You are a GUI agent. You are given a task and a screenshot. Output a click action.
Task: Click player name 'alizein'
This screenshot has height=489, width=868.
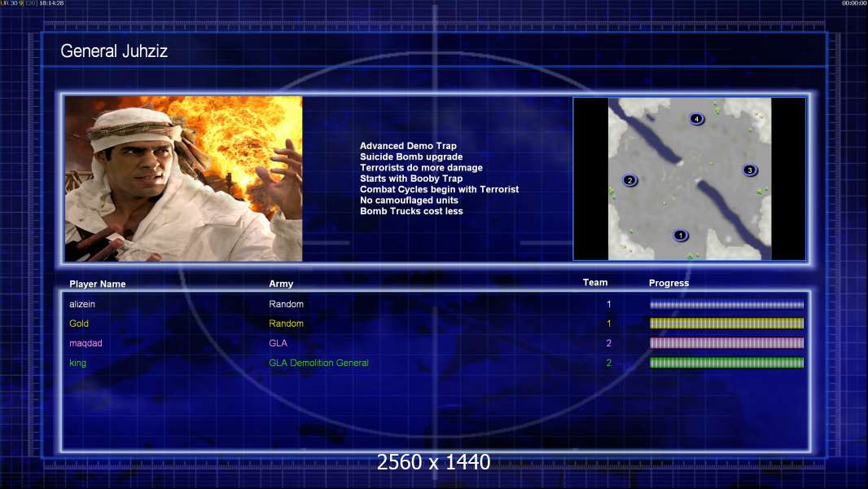pos(82,304)
